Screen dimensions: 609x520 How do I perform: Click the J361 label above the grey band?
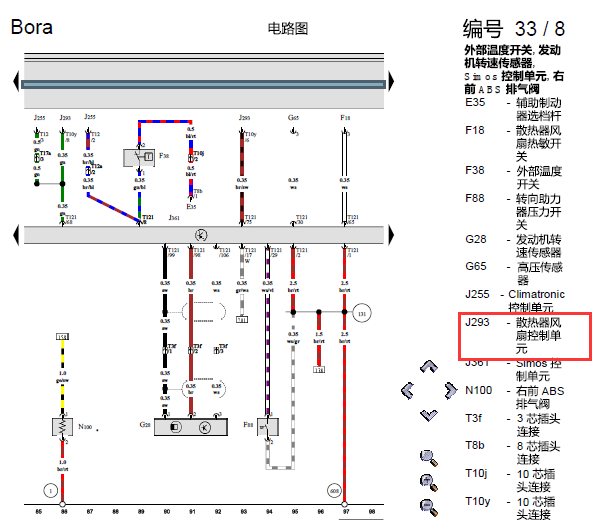(x=174, y=218)
